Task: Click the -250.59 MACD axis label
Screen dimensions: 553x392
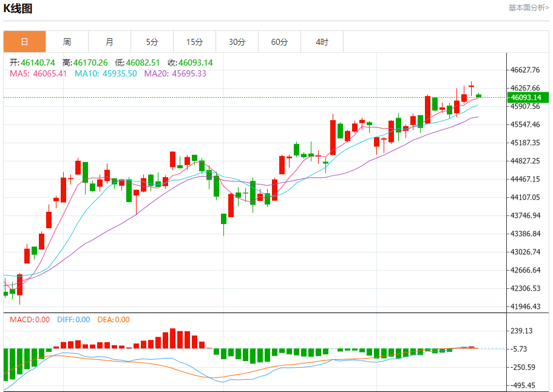Action: pos(523,367)
